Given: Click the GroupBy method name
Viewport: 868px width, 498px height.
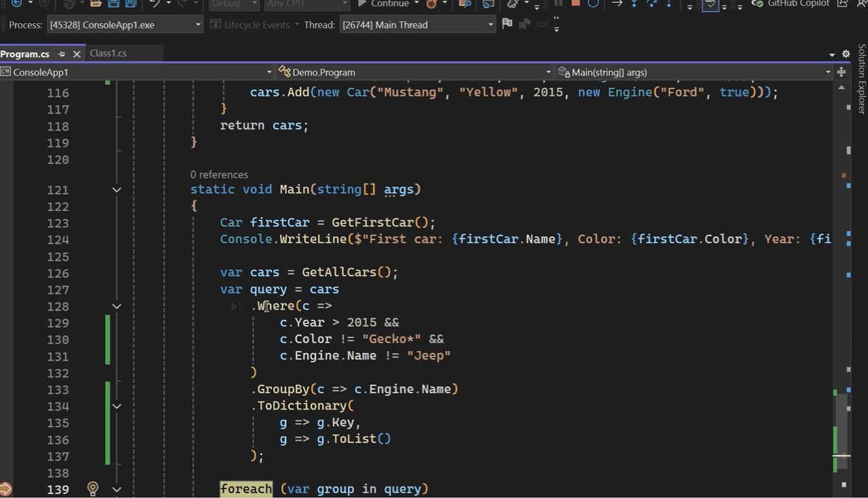Looking at the screenshot, I should [x=283, y=389].
